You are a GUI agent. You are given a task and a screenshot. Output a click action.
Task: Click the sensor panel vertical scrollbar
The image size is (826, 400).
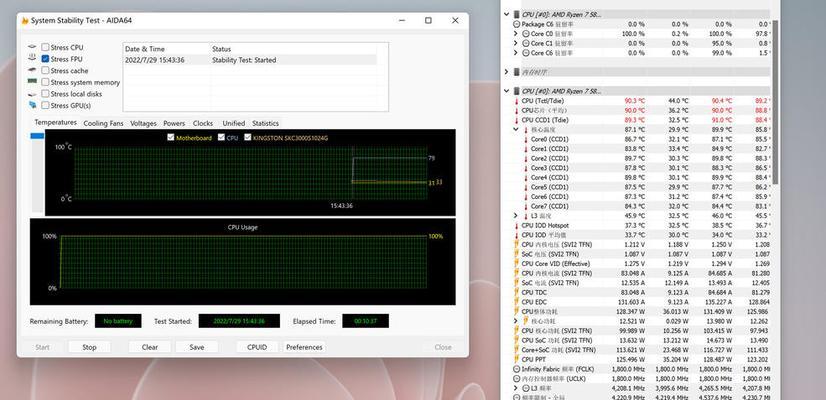point(775,103)
